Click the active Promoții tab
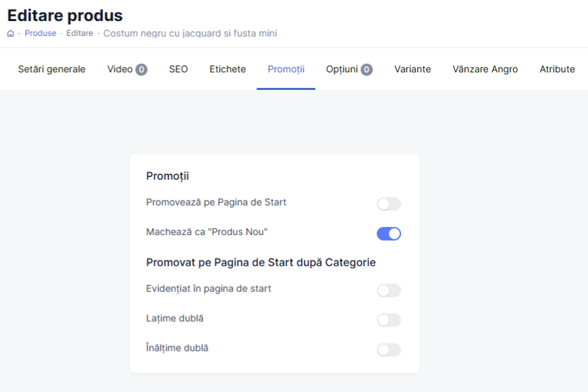The image size is (588, 392). pos(286,69)
